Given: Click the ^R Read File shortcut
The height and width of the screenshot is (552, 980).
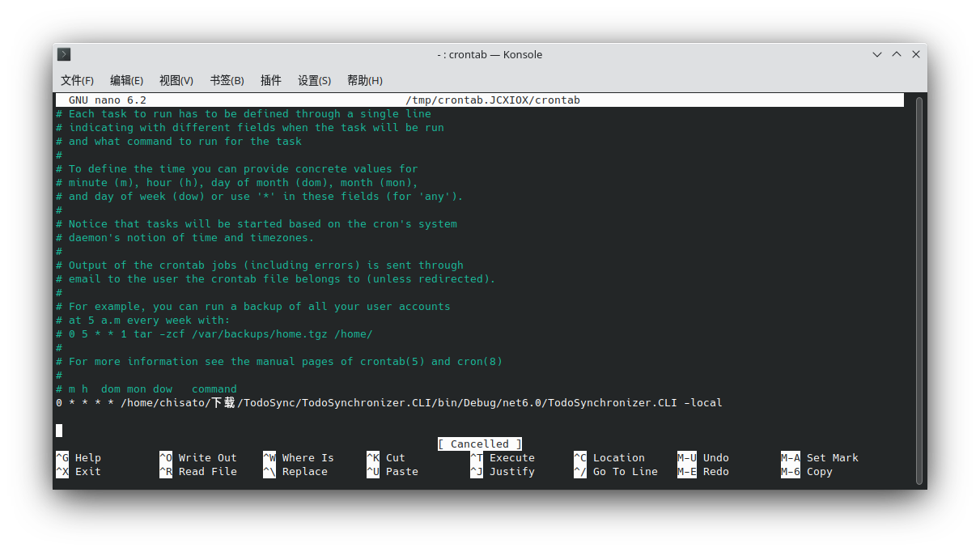Looking at the screenshot, I should pyautogui.click(x=198, y=472).
